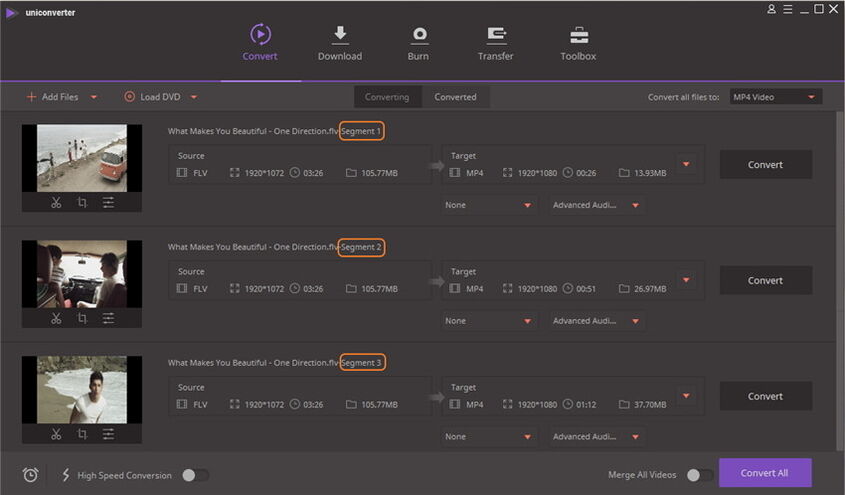
Task: Click the Add Files button label
Action: point(60,97)
